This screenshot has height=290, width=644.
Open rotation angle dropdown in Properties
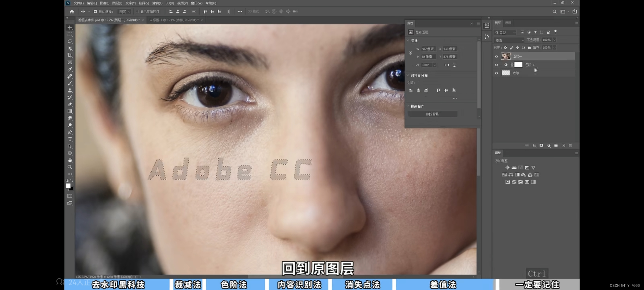(435, 65)
